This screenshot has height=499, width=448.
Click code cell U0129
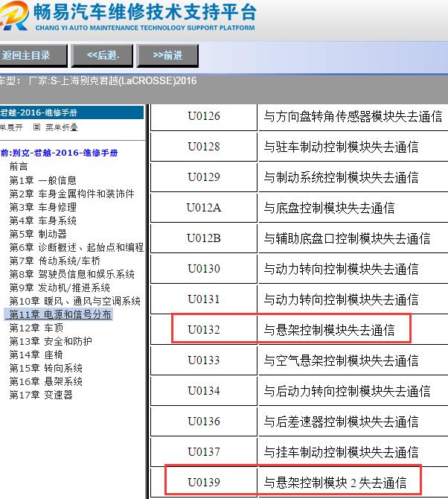point(204,177)
